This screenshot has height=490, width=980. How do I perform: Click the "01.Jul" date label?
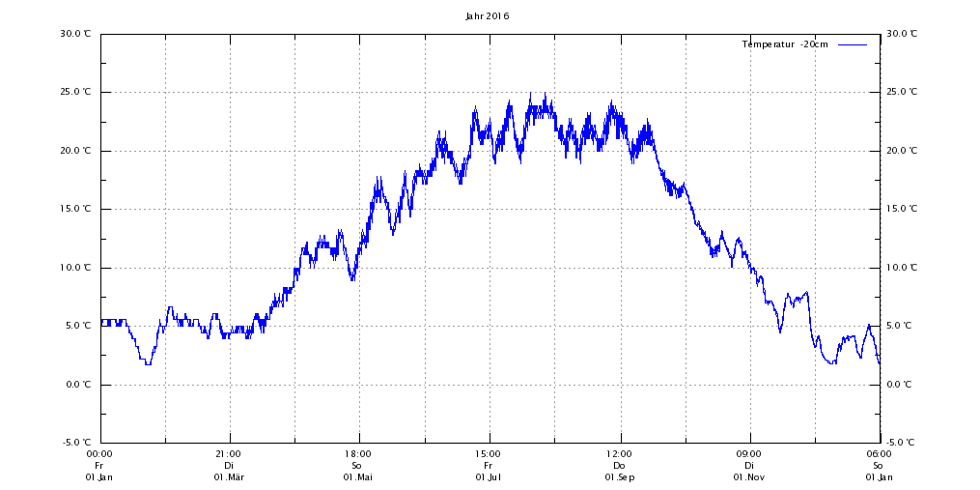point(488,477)
